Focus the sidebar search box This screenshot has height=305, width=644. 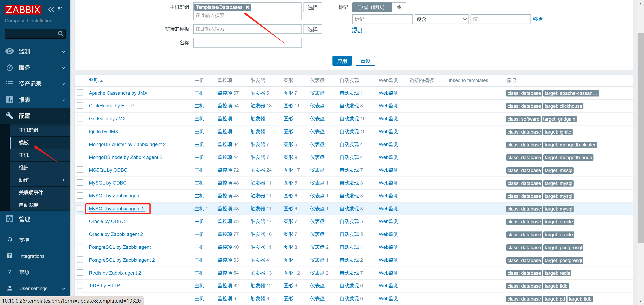point(35,34)
